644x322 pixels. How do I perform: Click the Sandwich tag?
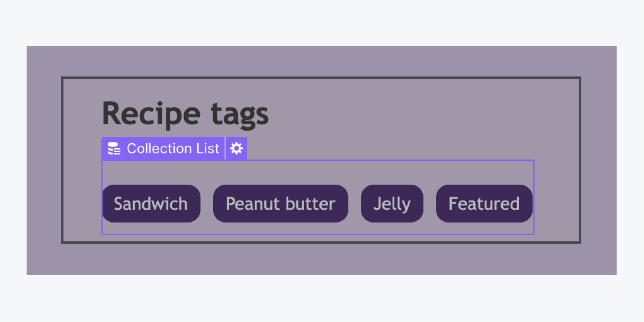click(x=151, y=204)
